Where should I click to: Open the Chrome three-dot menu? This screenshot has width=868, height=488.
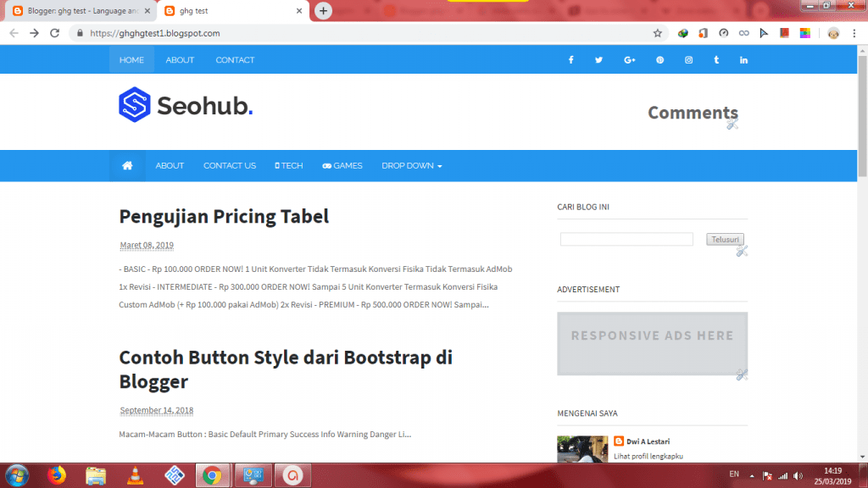point(854,33)
